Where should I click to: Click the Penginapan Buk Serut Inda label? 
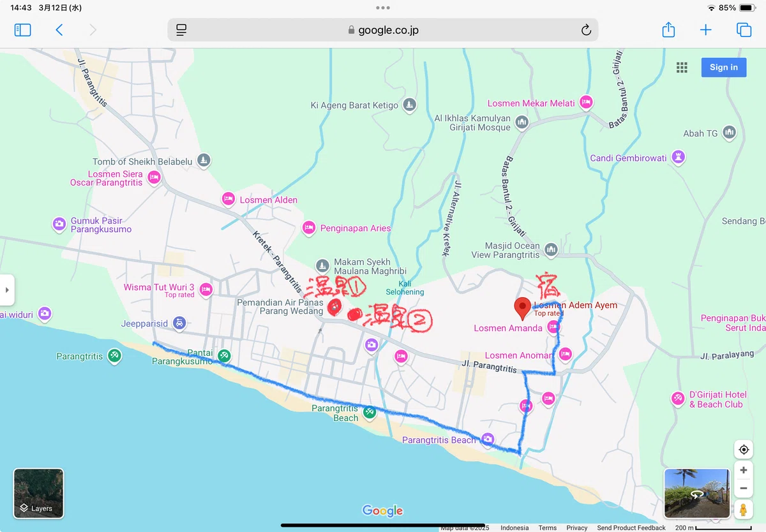(x=733, y=323)
